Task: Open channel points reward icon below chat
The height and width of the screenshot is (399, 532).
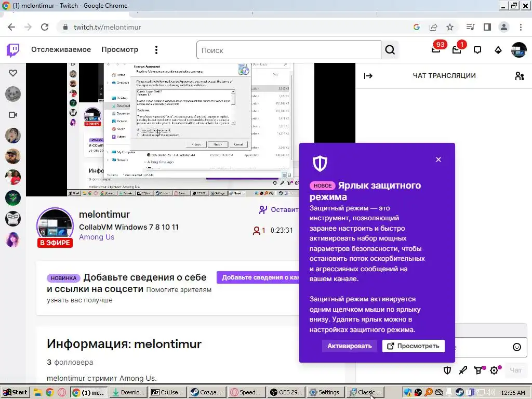Action: coord(478,370)
